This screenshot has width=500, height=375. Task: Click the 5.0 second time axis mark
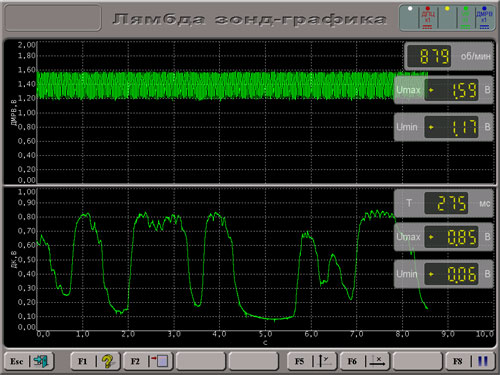266,334
